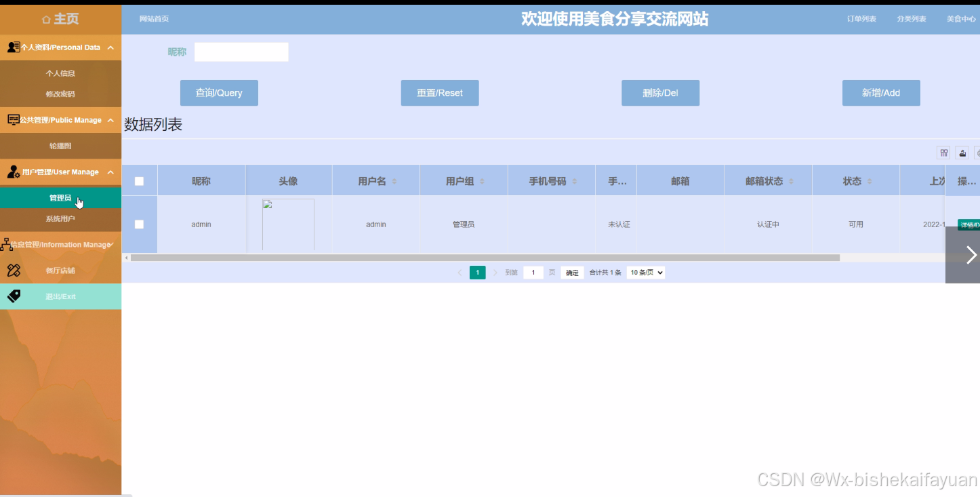Click the 昵称 column header

pos(201,181)
